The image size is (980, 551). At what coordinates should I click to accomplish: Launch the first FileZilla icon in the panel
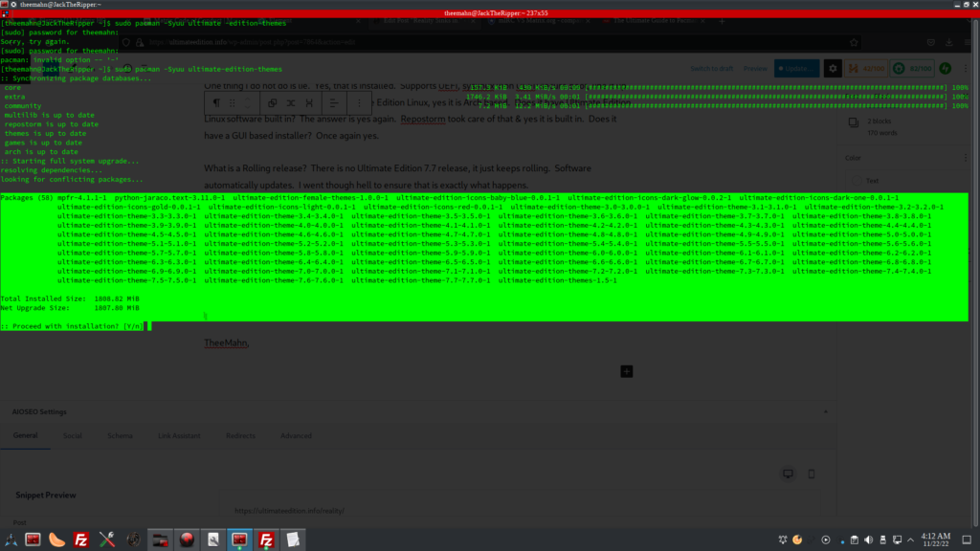coord(81,540)
